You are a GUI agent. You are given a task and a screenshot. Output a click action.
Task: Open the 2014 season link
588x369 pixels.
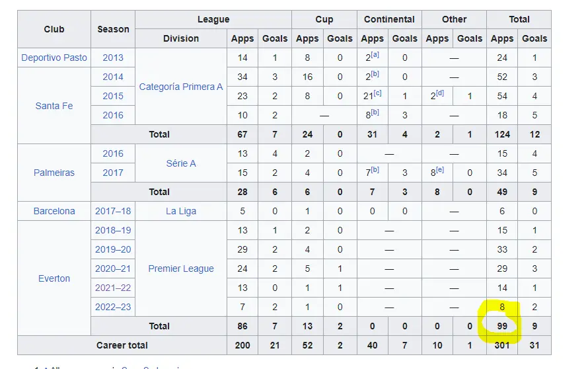(113, 77)
